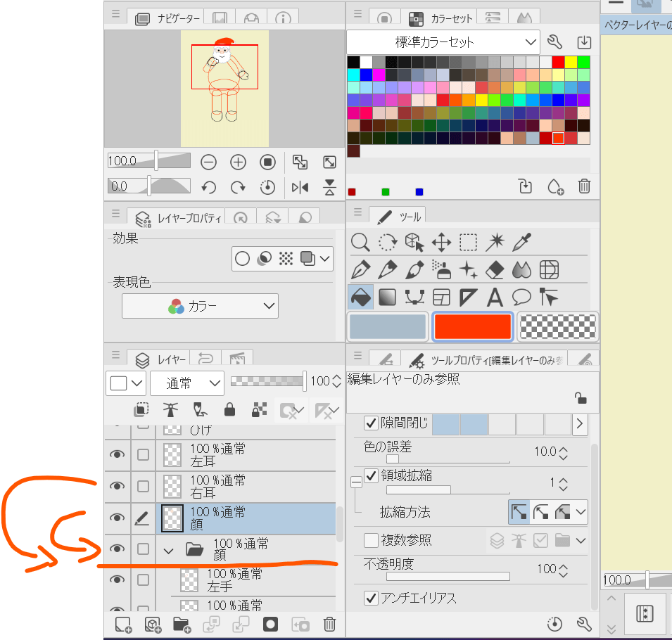The width and height of the screenshot is (672, 640).
Task: Select the Brush tool
Action: [414, 270]
